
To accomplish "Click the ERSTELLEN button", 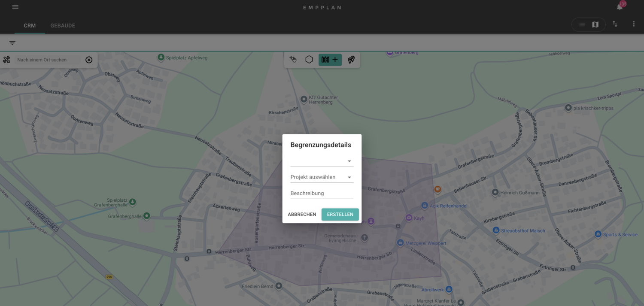I will pyautogui.click(x=340, y=215).
